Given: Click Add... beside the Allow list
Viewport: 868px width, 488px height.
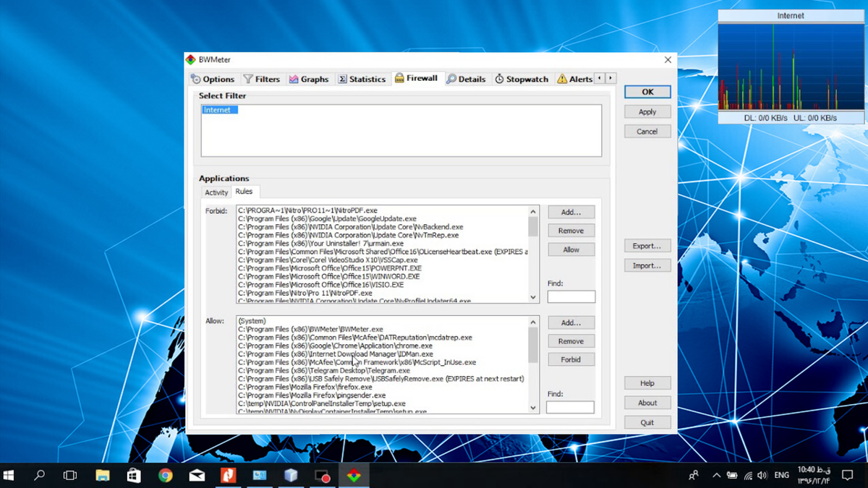Looking at the screenshot, I should pyautogui.click(x=571, y=322).
